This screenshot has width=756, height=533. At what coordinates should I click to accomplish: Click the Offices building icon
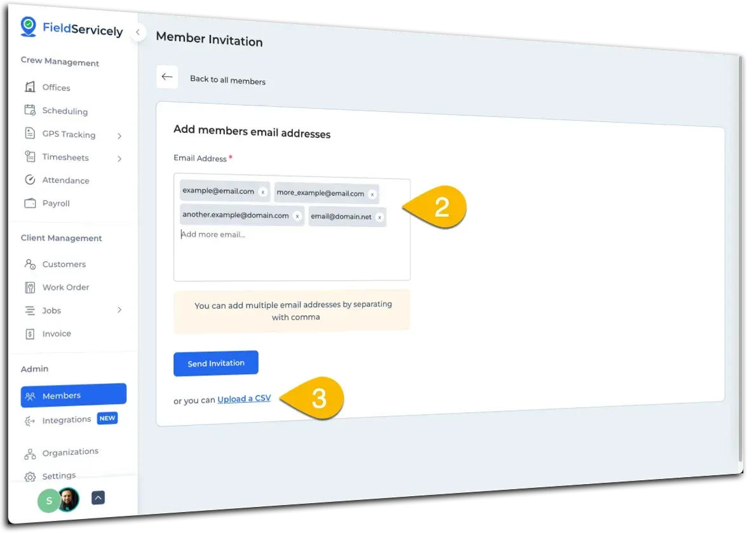(x=29, y=87)
